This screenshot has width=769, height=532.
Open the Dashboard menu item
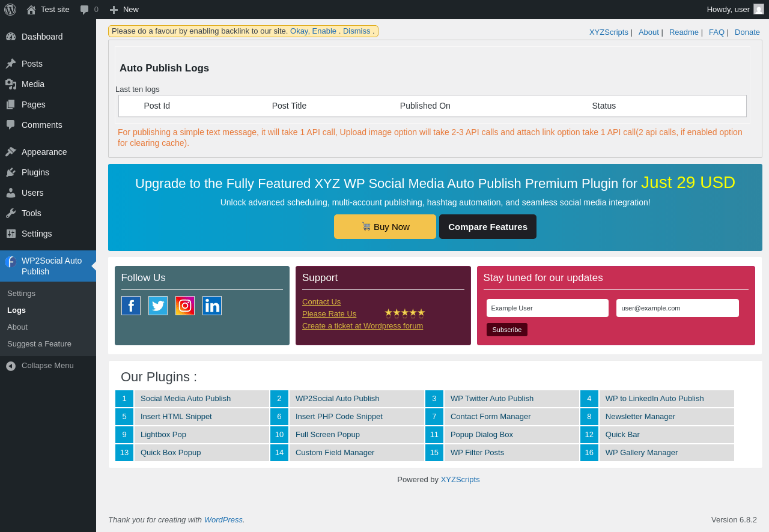(48, 37)
